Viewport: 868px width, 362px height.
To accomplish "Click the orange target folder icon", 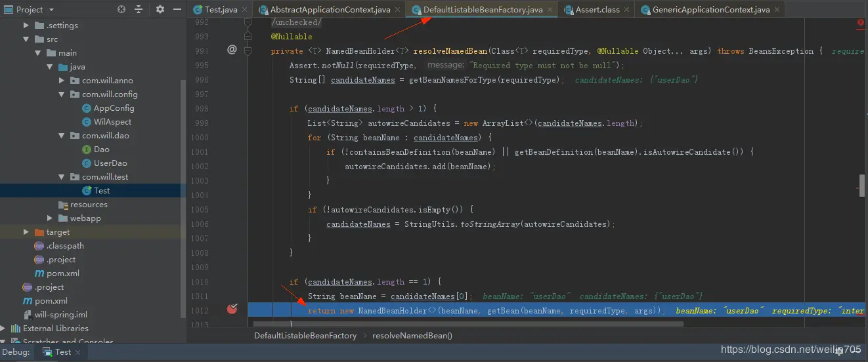I will click(39, 232).
